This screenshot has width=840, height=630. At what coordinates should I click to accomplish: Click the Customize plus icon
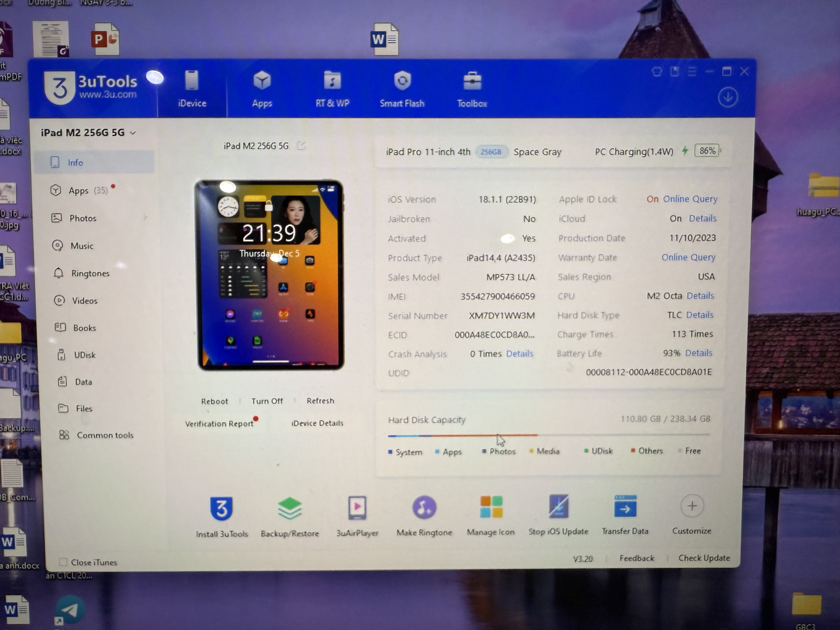click(692, 506)
